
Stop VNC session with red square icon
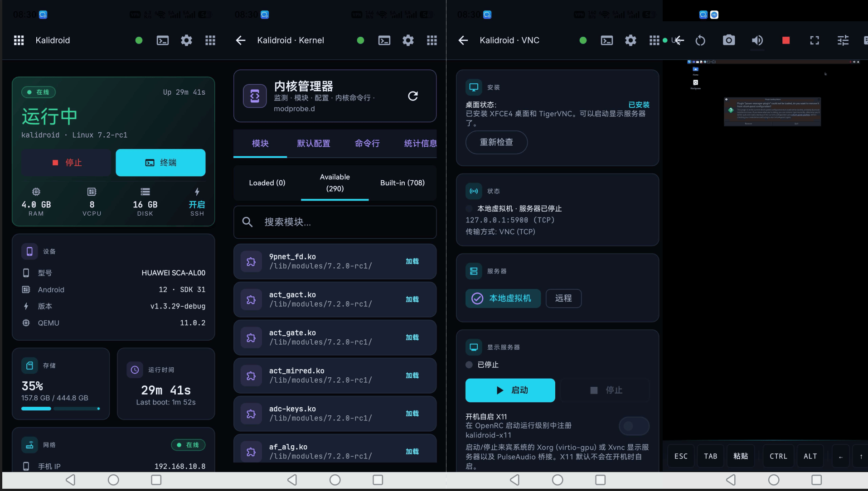pyautogui.click(x=786, y=40)
